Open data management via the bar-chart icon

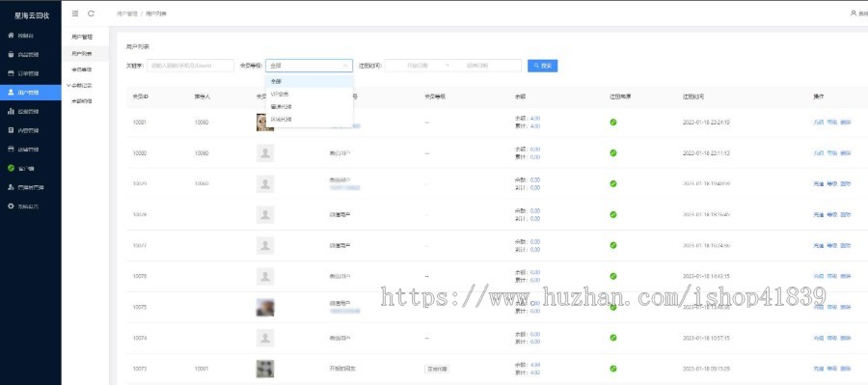11,111
